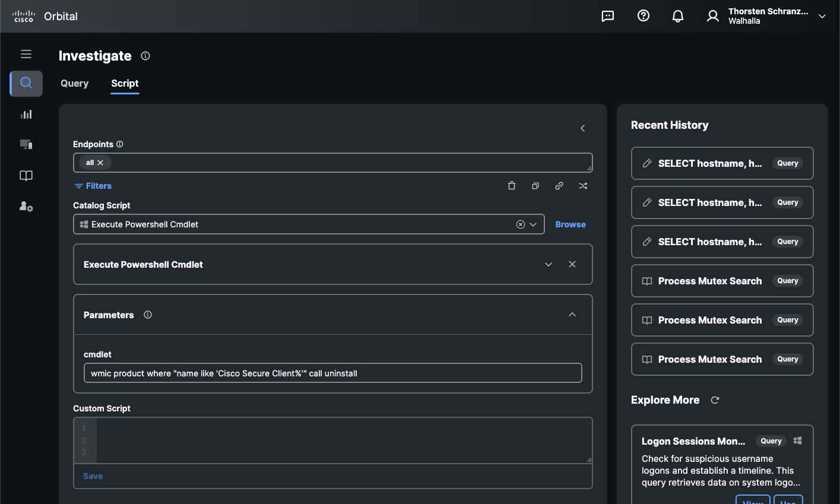Click the 'Explore More' heading
Viewport: 840px width, 504px height.
665,400
